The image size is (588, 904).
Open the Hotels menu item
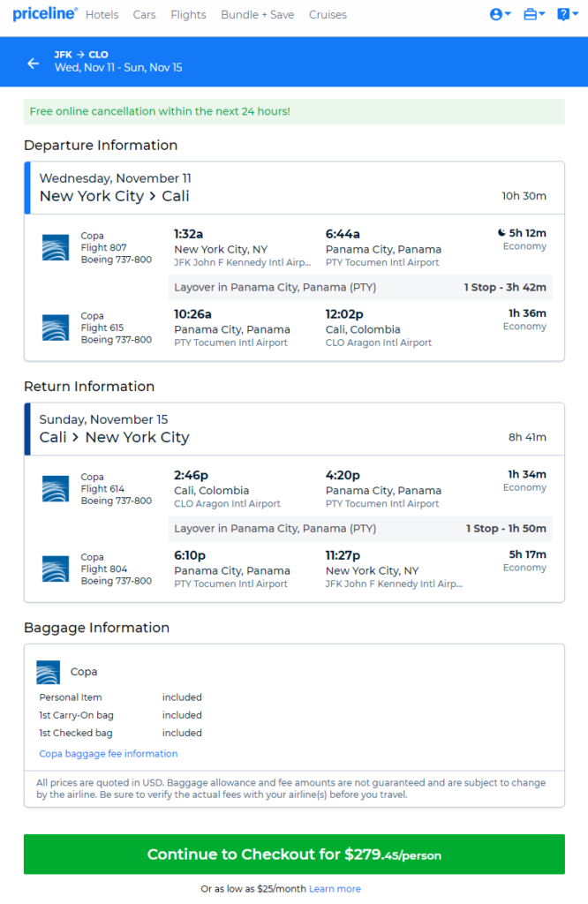102,15
